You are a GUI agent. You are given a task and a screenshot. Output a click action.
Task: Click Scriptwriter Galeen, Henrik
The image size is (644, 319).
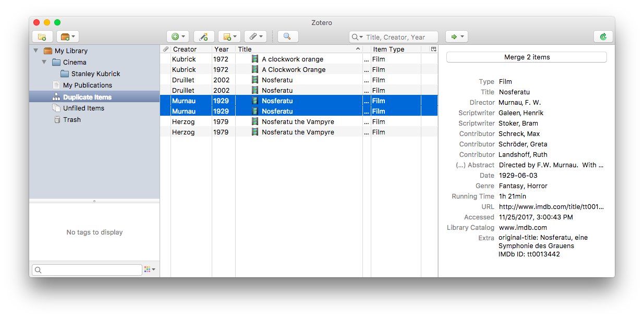[521, 113]
